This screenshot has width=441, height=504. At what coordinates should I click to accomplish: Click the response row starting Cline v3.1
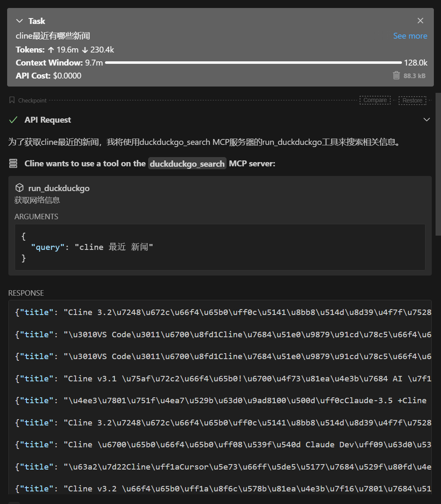coord(223,378)
